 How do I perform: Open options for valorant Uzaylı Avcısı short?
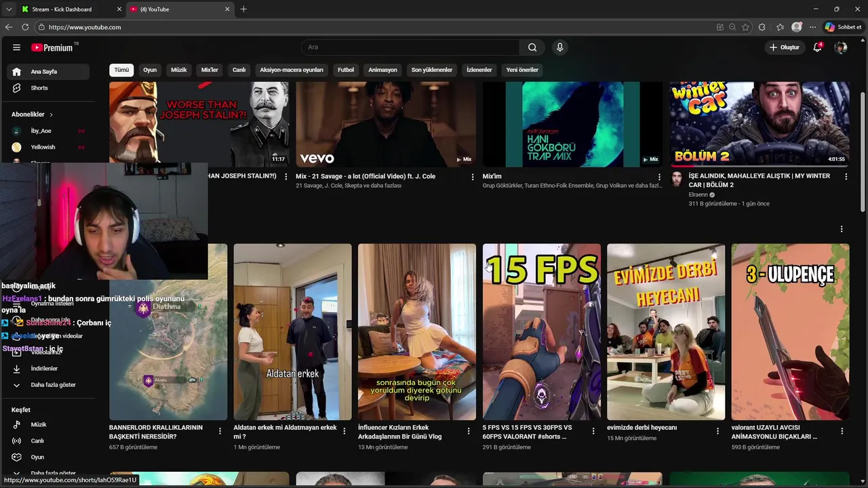pyautogui.click(x=842, y=431)
